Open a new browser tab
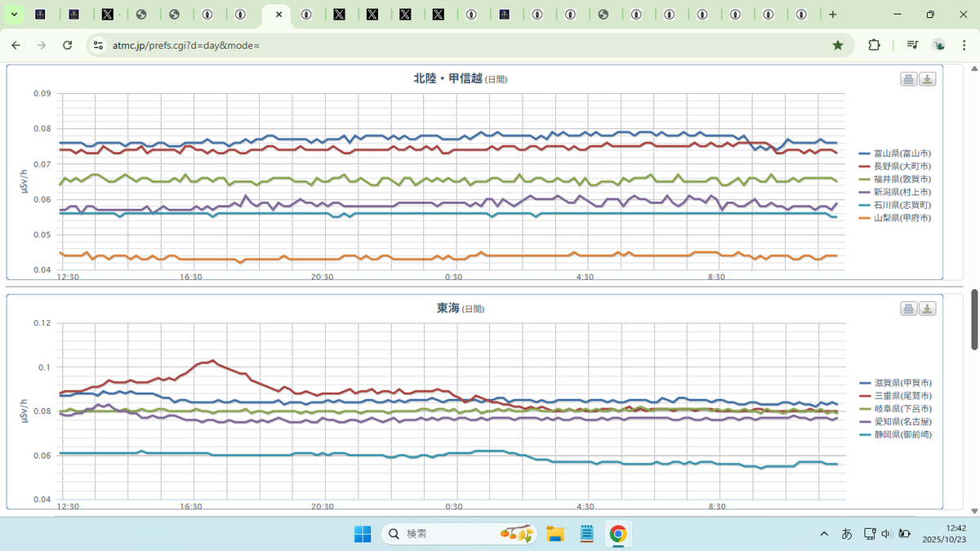 [x=833, y=15]
